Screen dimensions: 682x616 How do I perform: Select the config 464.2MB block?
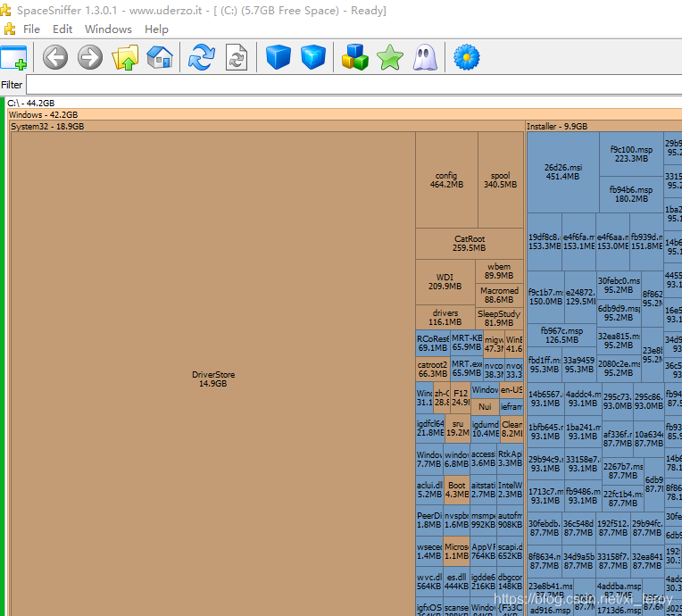pyautogui.click(x=446, y=180)
